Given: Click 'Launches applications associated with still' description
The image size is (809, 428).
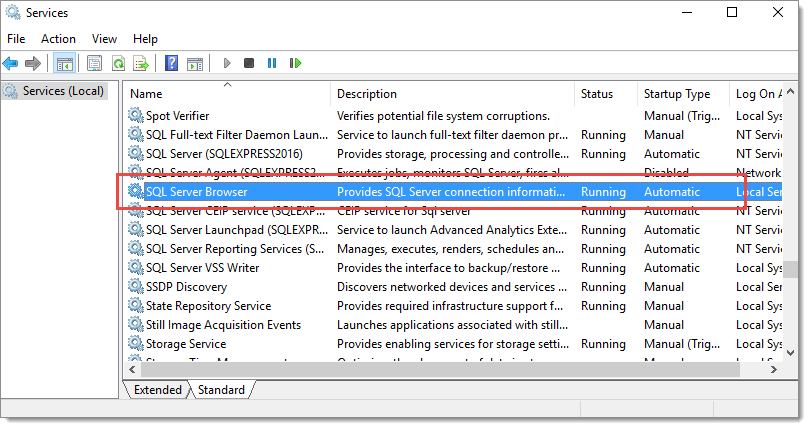Looking at the screenshot, I should click(x=452, y=325).
